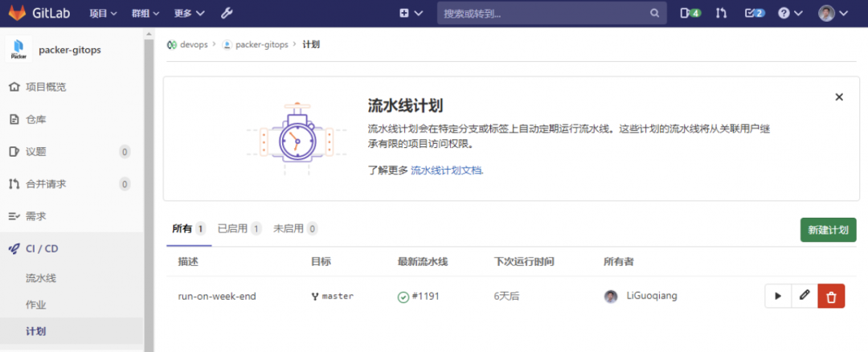Switch to the 未启用 tab
868x352 pixels.
pyautogui.click(x=295, y=229)
